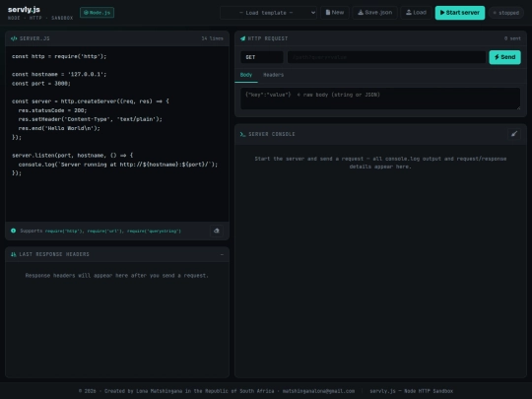Click the email matshinganalona@gmail.com in footer

(318, 391)
